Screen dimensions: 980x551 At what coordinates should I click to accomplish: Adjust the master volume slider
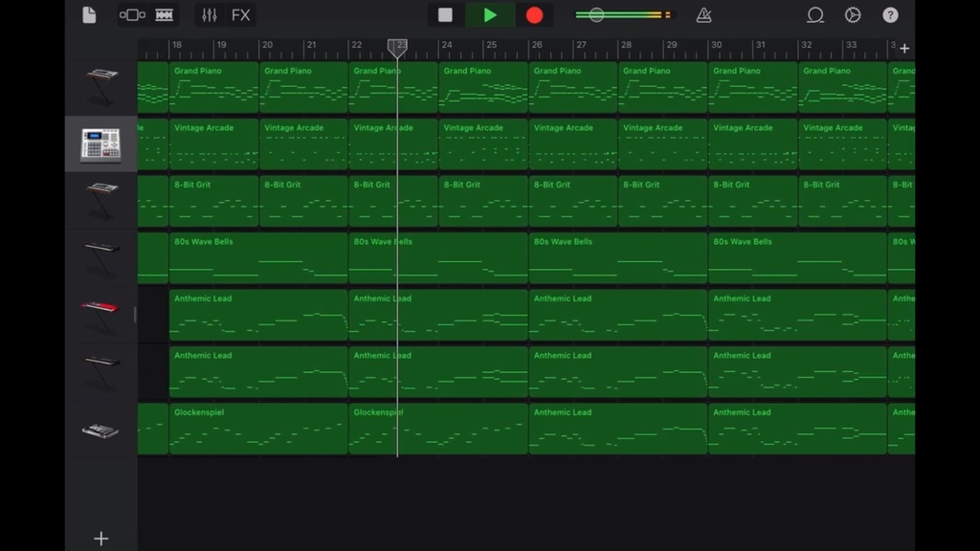point(596,14)
